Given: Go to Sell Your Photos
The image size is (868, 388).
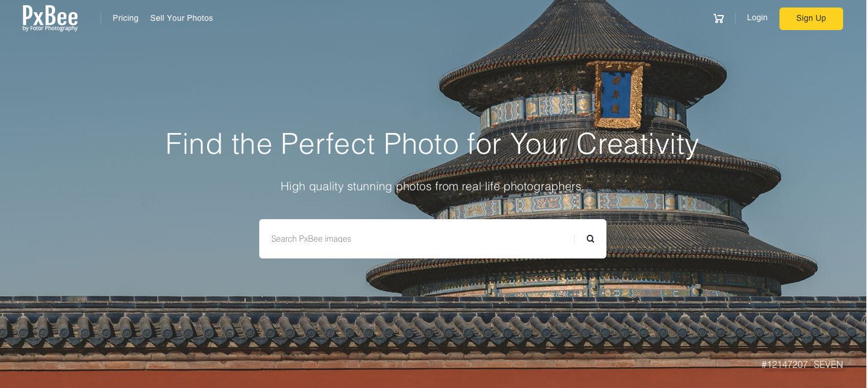Looking at the screenshot, I should tap(182, 18).
